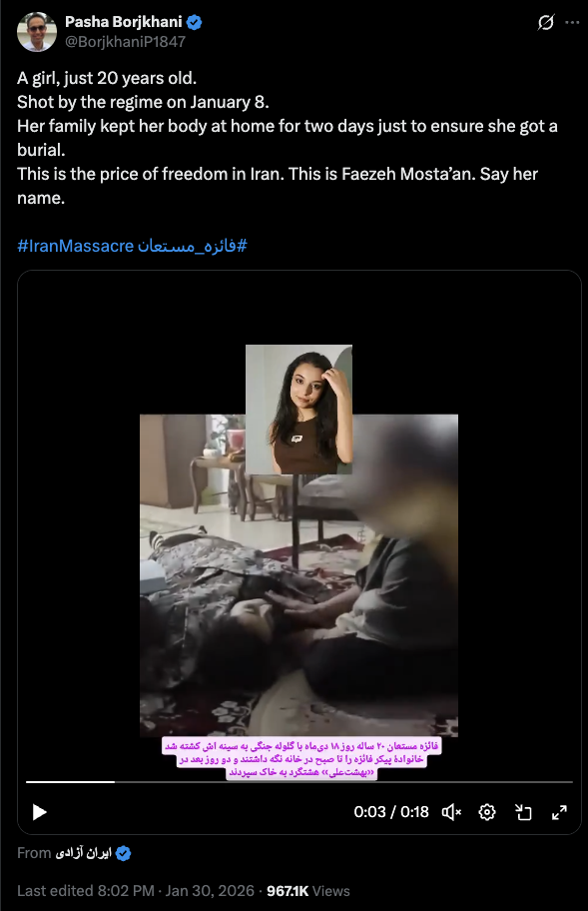
Task: Click the Pasha Borjkhani display name
Action: pyautogui.click(x=123, y=22)
